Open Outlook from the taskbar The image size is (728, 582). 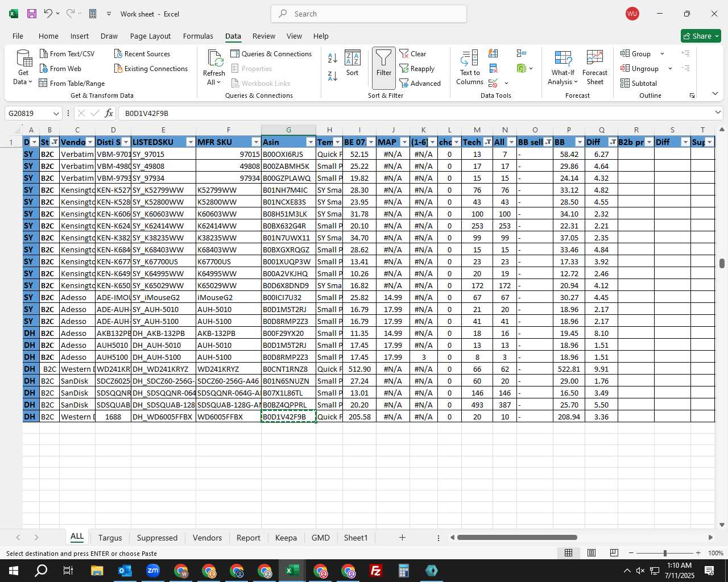pyautogui.click(x=125, y=571)
